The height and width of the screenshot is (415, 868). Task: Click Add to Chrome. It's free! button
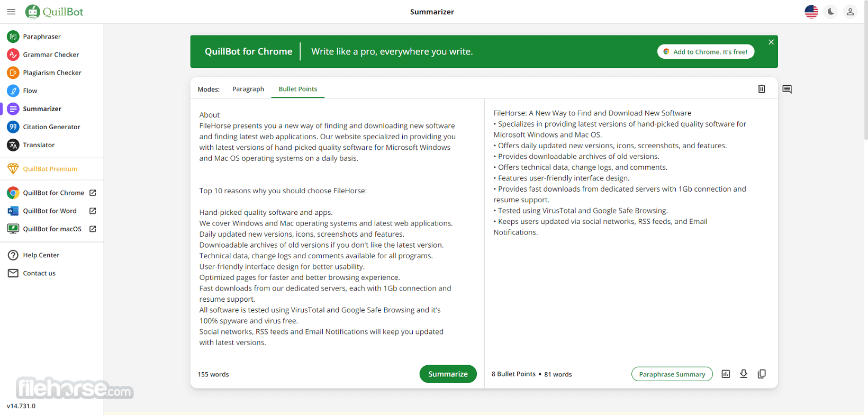coord(706,52)
